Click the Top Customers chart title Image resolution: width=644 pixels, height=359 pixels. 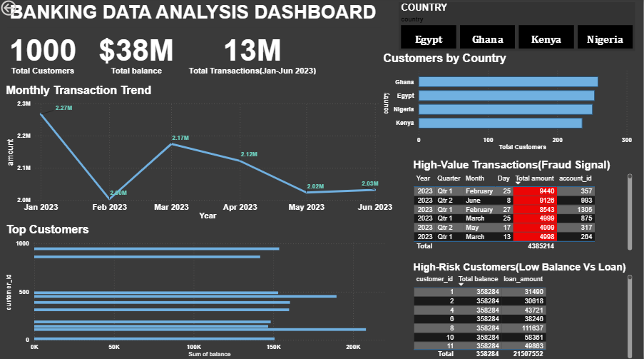point(47,229)
